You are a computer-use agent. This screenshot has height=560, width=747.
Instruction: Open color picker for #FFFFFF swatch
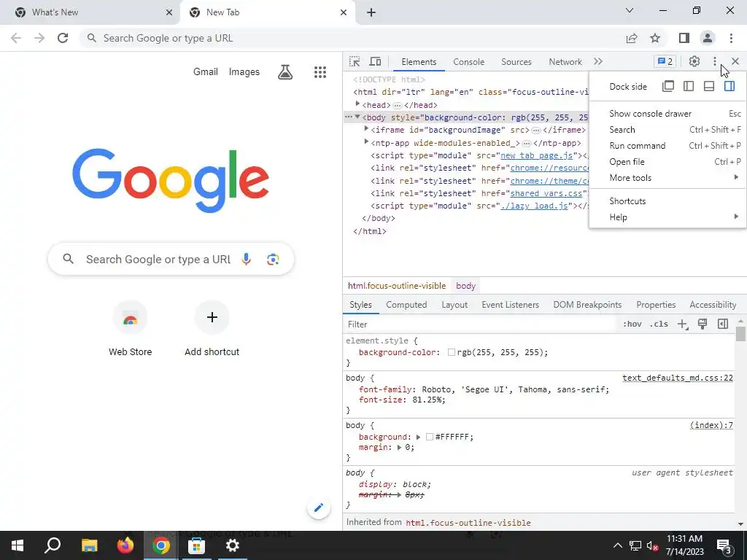point(429,437)
